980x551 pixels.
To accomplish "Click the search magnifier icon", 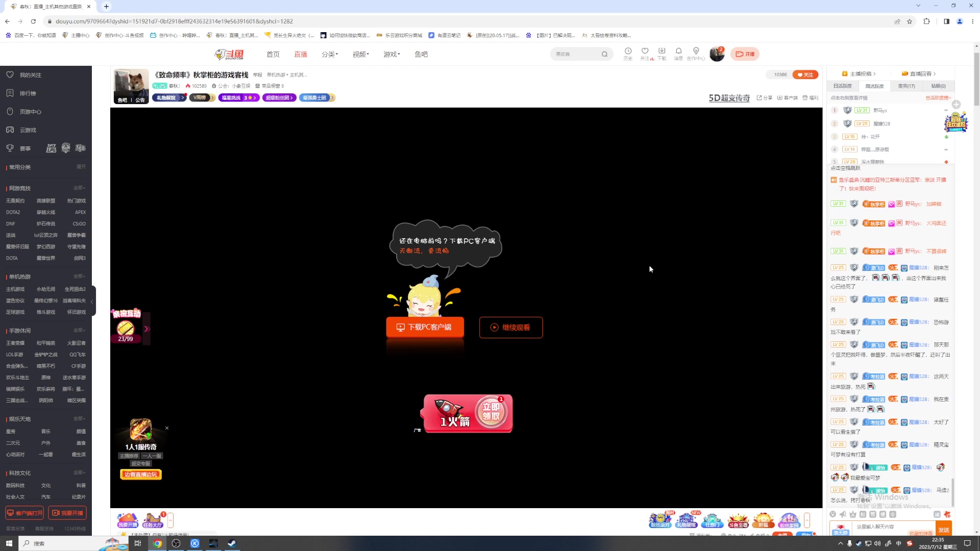I will [604, 54].
